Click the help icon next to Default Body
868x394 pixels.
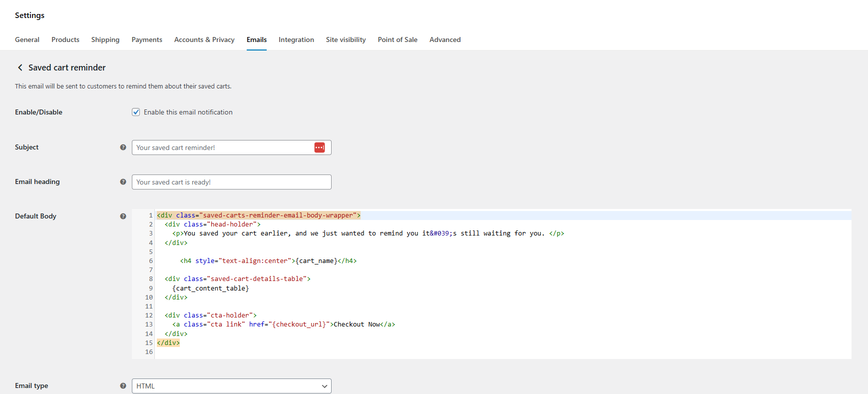point(123,216)
